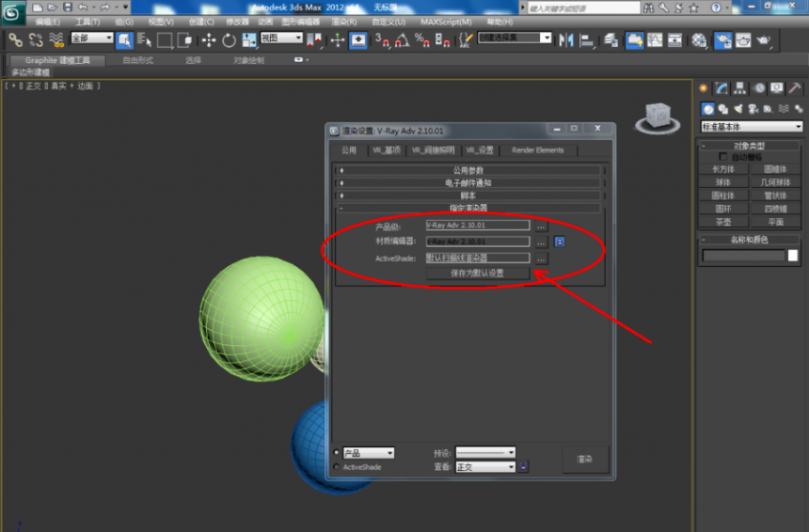
Task: Toggle the Spinner Snap icon
Action: (442, 39)
